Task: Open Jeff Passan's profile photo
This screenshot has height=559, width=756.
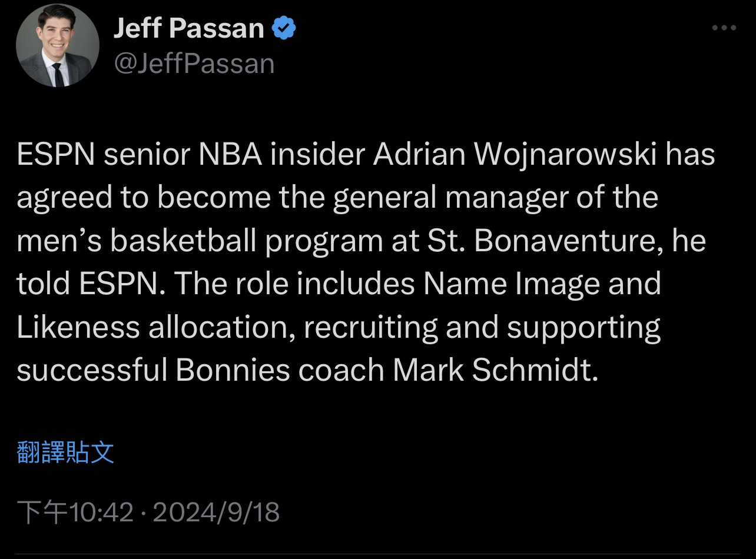Action: tap(58, 45)
